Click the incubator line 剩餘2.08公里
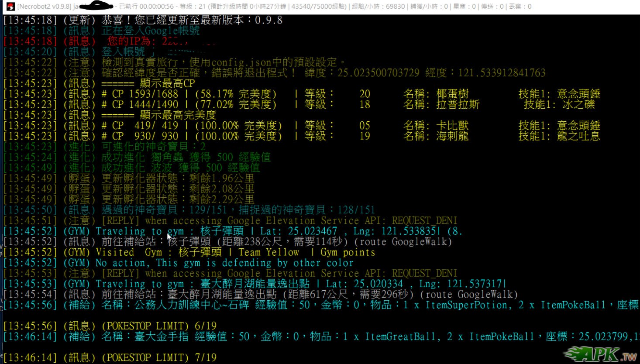Viewport: 640px width, 364px height. 129,189
